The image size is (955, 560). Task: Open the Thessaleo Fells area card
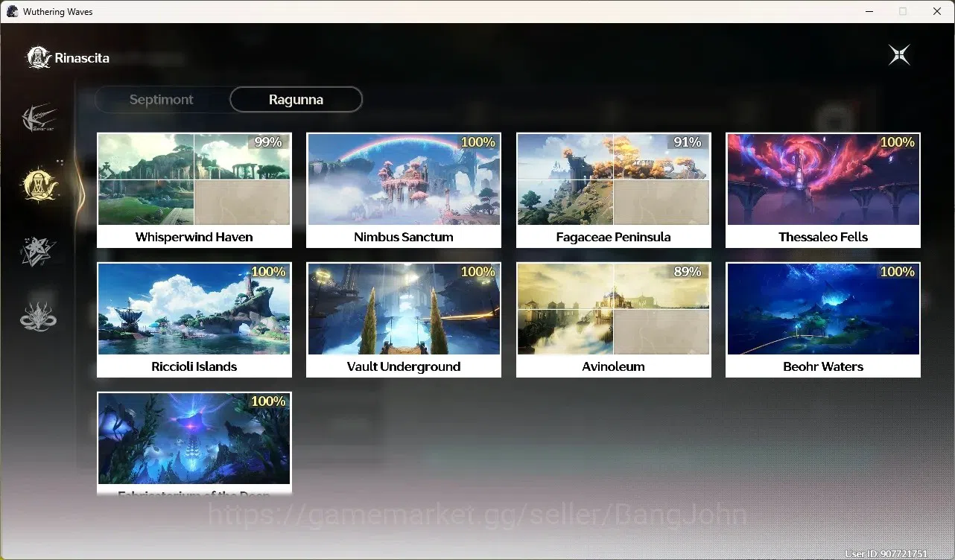[823, 190]
